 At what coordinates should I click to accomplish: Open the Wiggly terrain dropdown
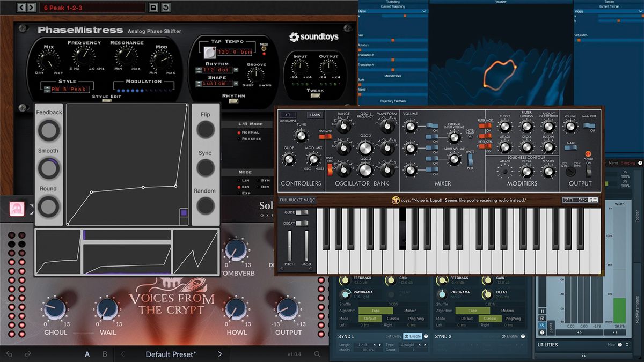pos(608,11)
